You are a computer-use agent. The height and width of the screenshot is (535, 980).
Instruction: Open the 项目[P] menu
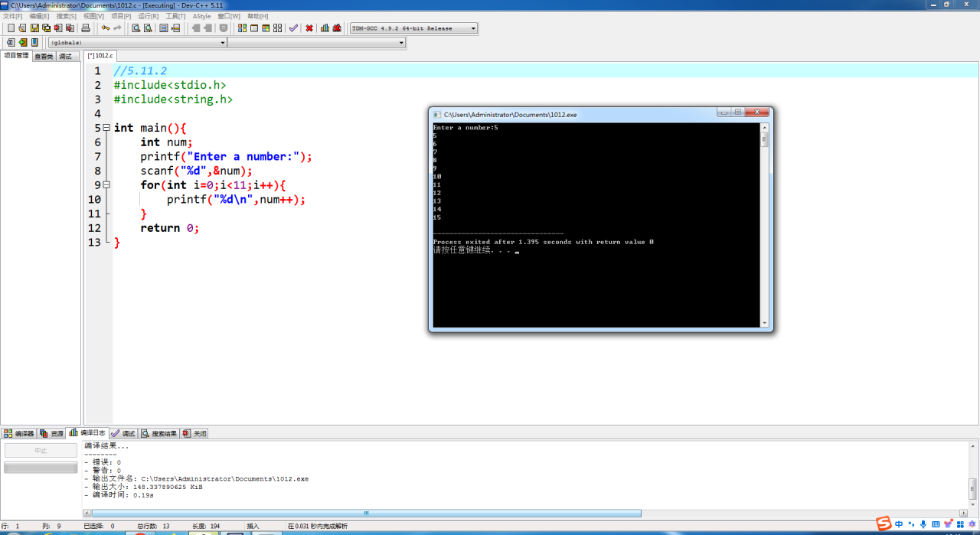[x=121, y=16]
